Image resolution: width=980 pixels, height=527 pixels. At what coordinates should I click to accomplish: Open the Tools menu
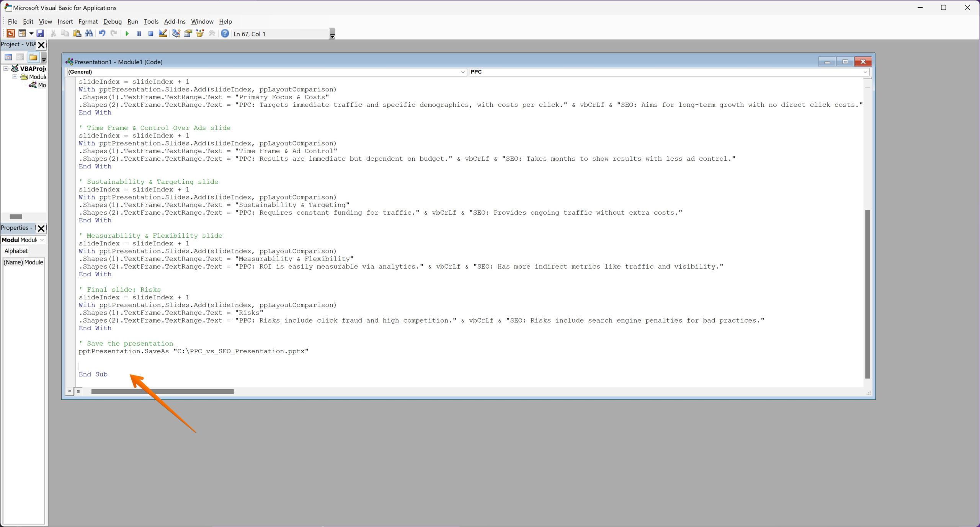coord(151,22)
